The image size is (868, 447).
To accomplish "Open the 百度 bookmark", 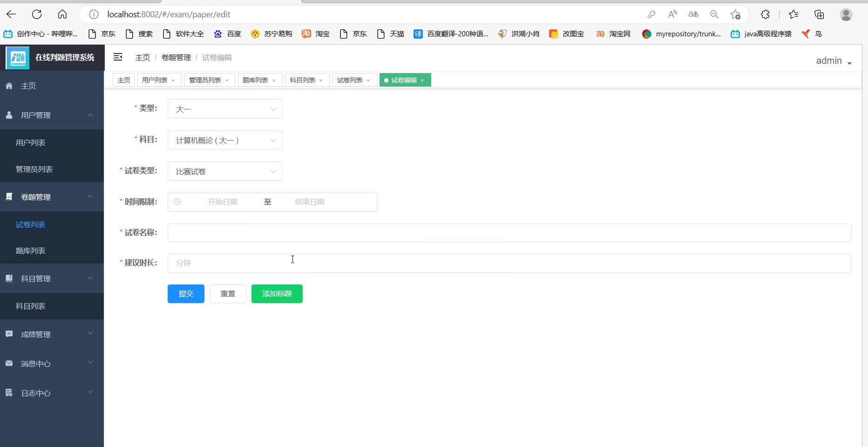I will [227, 34].
